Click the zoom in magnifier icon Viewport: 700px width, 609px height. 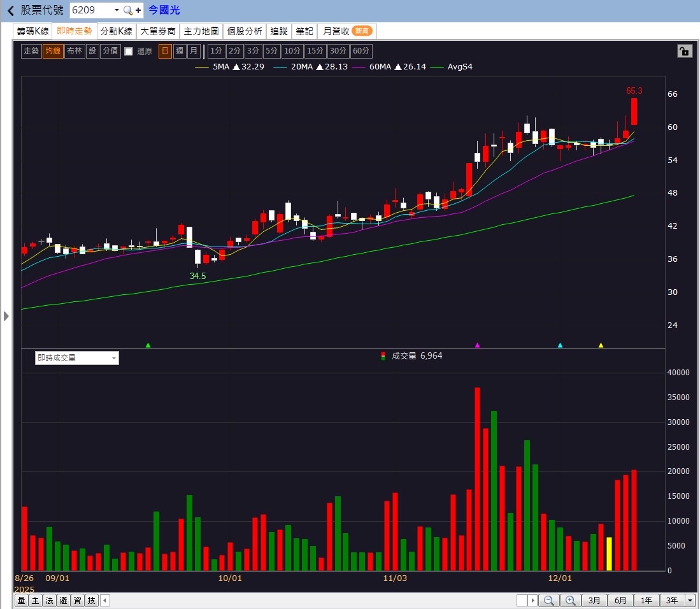(x=570, y=601)
